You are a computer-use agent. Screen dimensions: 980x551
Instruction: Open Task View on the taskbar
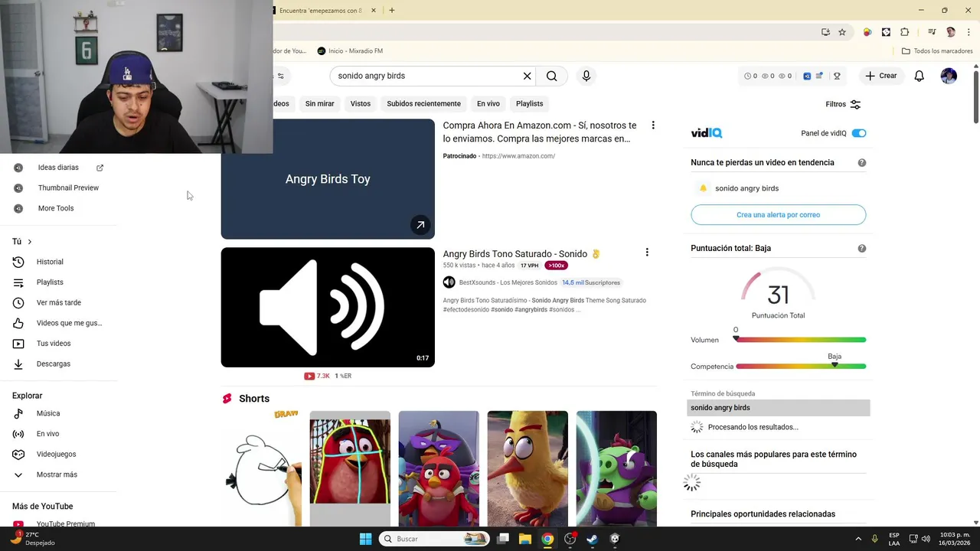click(x=503, y=539)
